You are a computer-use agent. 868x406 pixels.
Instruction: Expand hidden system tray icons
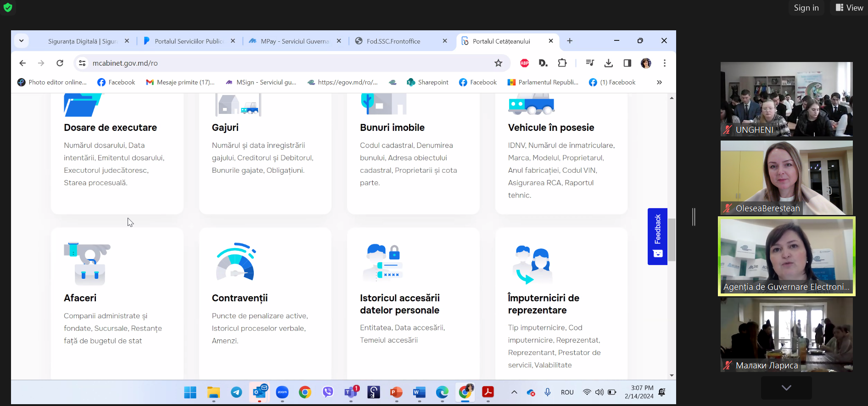(x=514, y=392)
